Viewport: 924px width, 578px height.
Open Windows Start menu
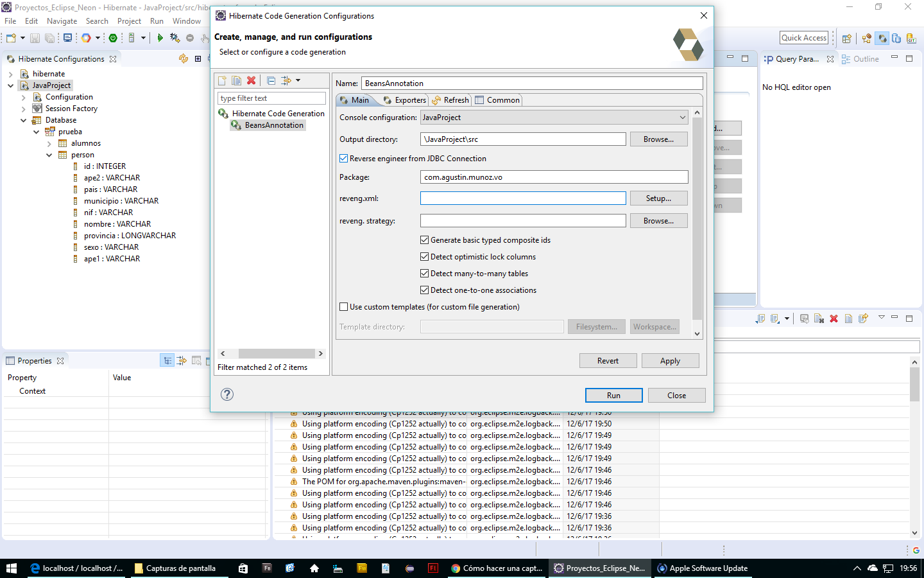point(11,568)
